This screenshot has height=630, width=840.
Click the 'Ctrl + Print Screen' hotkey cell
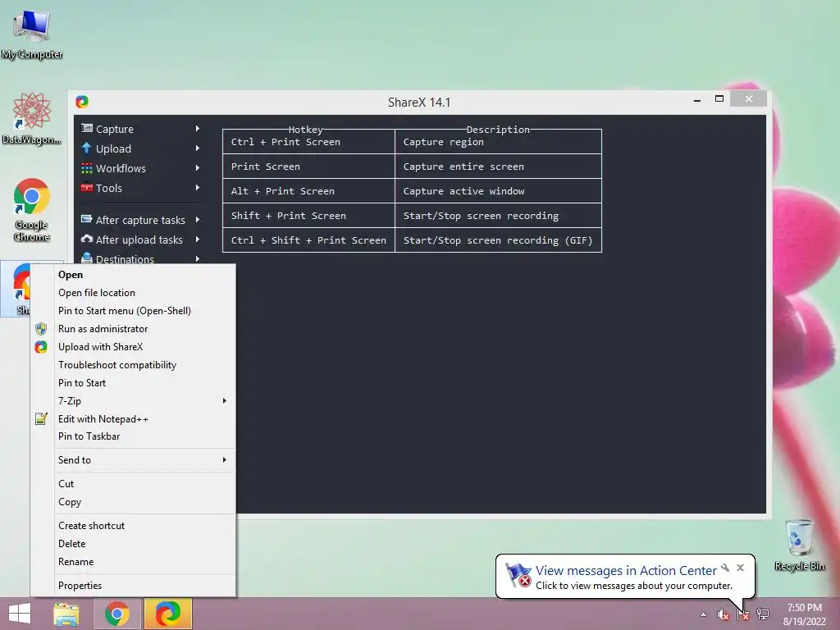point(308,142)
